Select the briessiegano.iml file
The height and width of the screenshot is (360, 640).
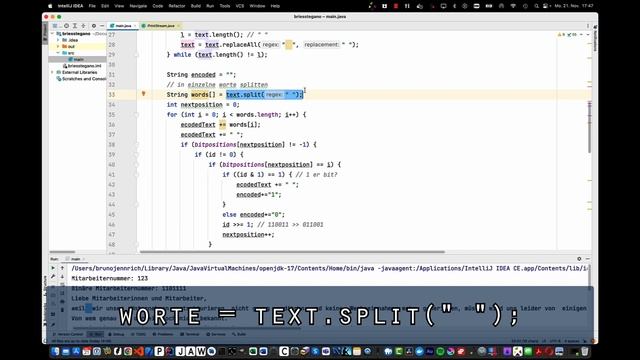pos(82,66)
